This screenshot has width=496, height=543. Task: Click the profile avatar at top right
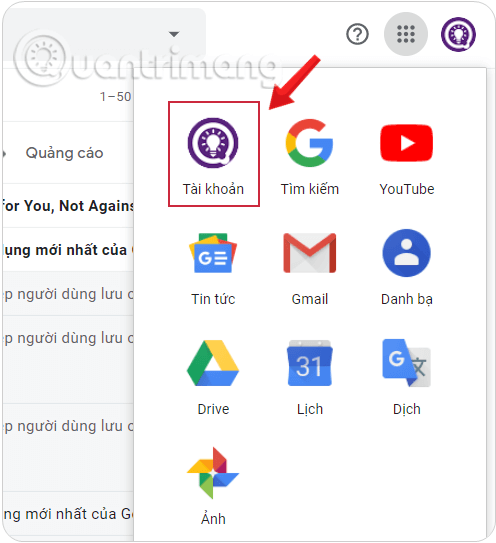coord(458,34)
